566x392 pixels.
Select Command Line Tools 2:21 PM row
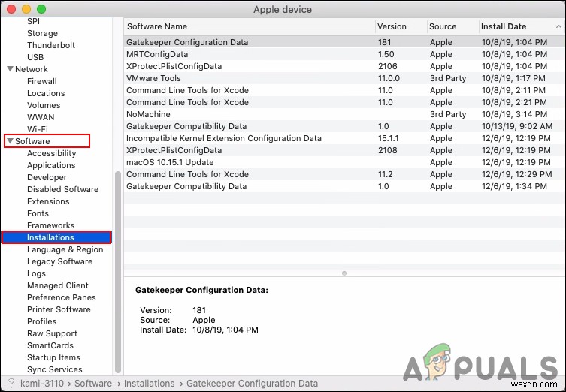tap(344, 102)
